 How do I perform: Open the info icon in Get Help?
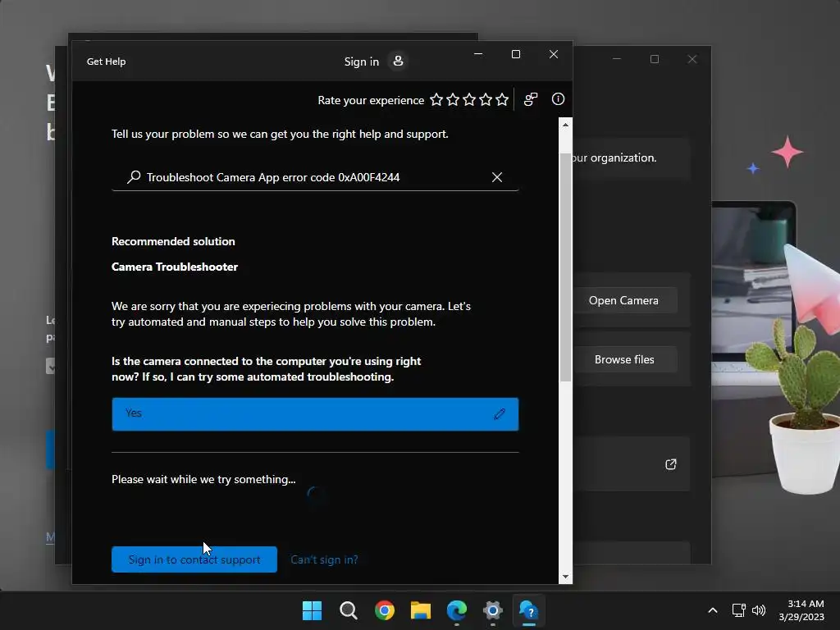tap(558, 99)
